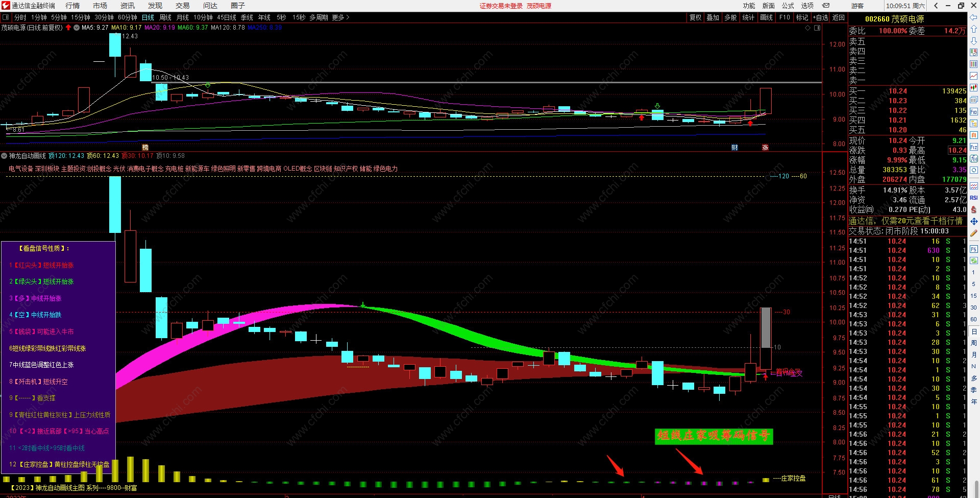Open the round dropdown after 茂硕电源(日线,前复权)
The width and height of the screenshot is (980, 498).
[77, 28]
